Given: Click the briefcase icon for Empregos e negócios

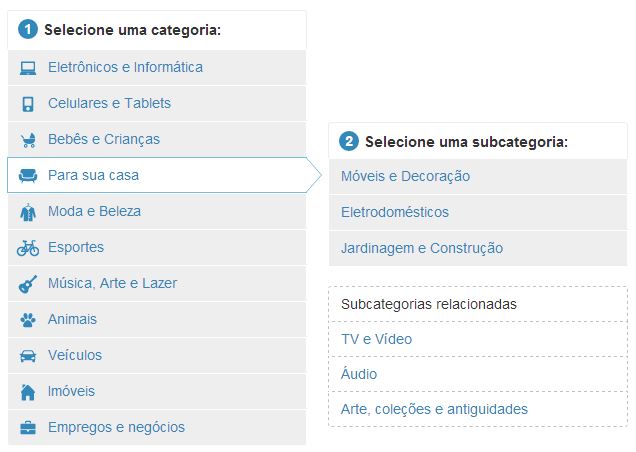Looking at the screenshot, I should tap(28, 428).
